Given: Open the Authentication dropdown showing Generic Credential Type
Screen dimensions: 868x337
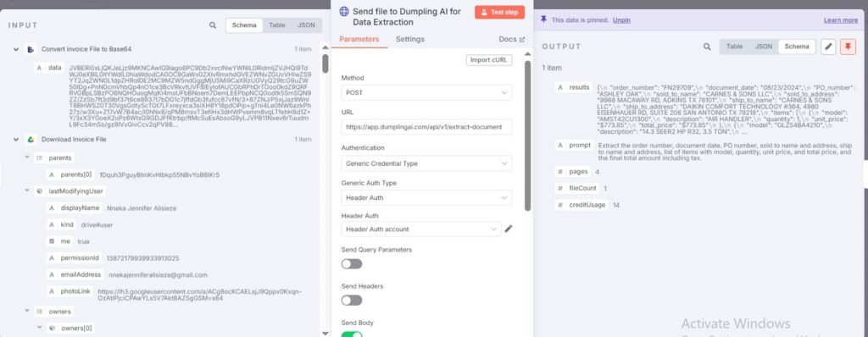Looking at the screenshot, I should tap(426, 163).
